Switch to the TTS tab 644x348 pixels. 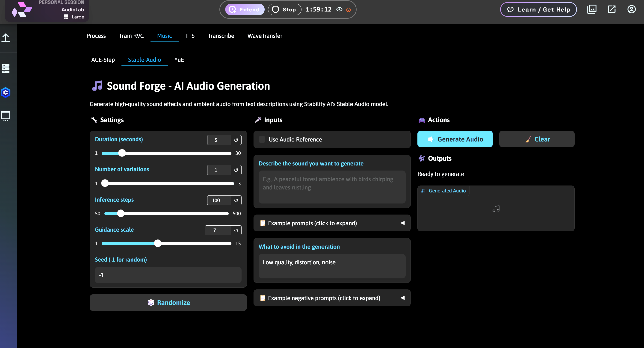tap(190, 36)
